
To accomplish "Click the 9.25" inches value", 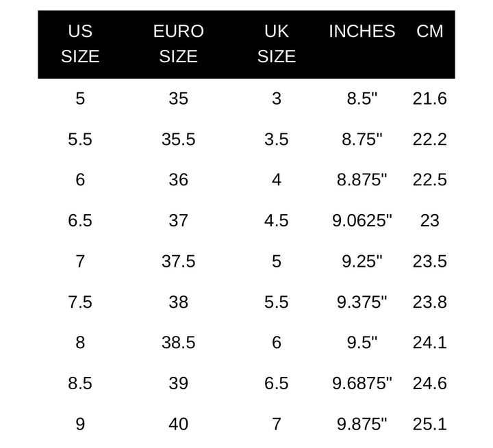I will [x=362, y=261].
